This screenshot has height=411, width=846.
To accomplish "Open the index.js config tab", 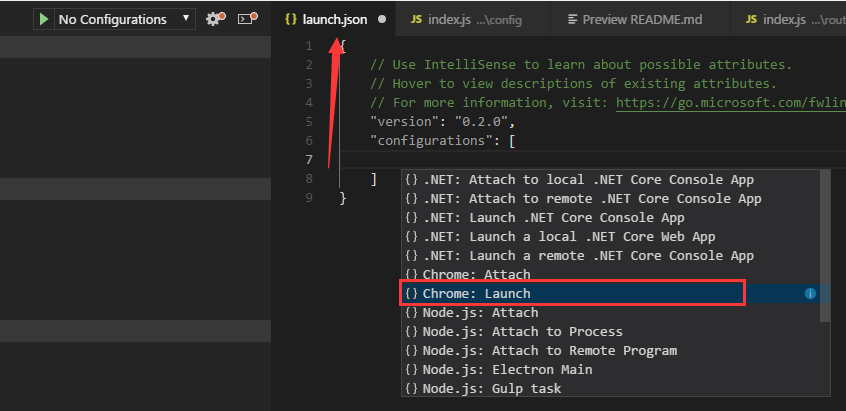I will click(x=473, y=19).
